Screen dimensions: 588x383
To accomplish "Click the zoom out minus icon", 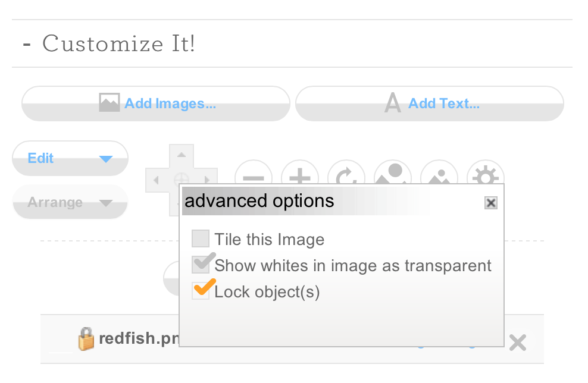I will point(254,172).
